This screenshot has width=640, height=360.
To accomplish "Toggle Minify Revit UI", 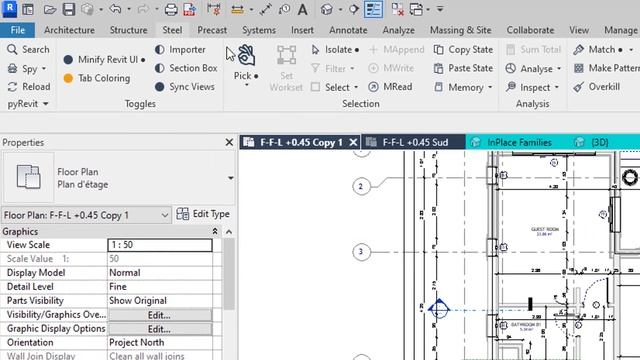I will point(104,60).
